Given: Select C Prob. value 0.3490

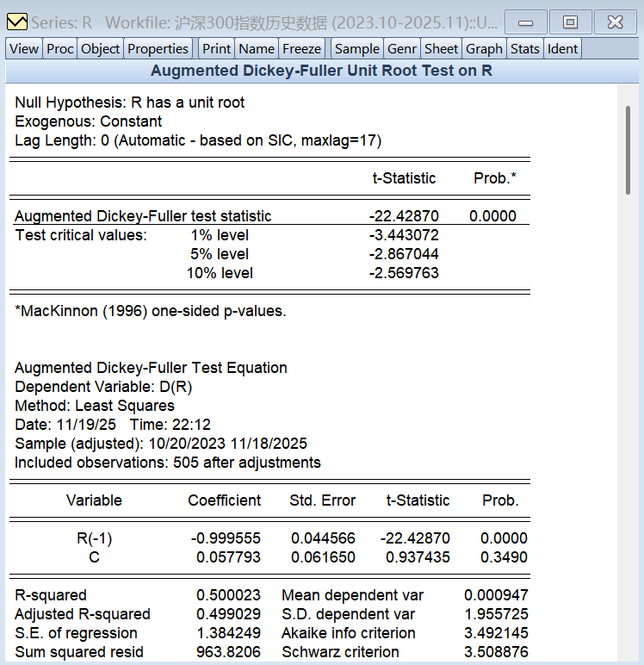Looking at the screenshot, I should point(504,556).
